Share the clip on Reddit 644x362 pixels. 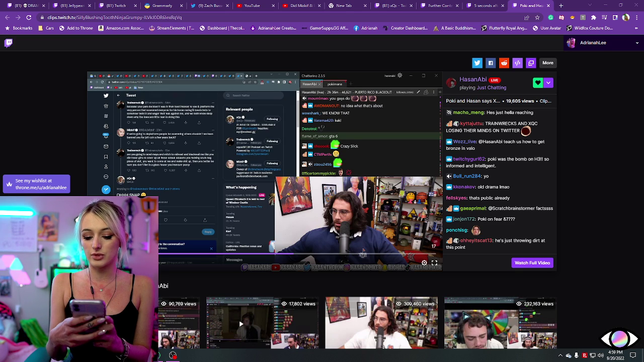point(504,63)
